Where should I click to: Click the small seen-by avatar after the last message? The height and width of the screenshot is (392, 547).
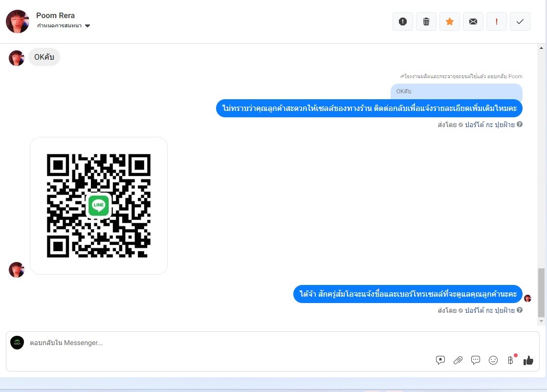point(527,298)
